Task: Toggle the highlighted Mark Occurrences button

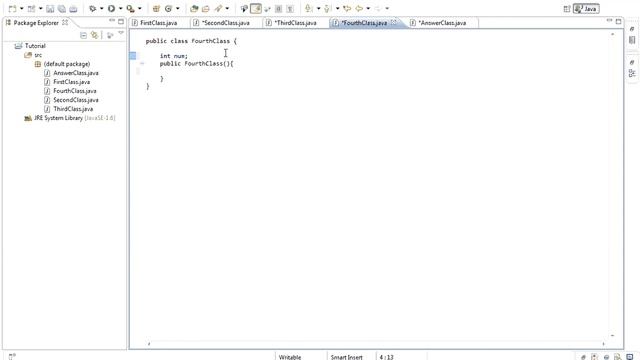Action: (256, 9)
